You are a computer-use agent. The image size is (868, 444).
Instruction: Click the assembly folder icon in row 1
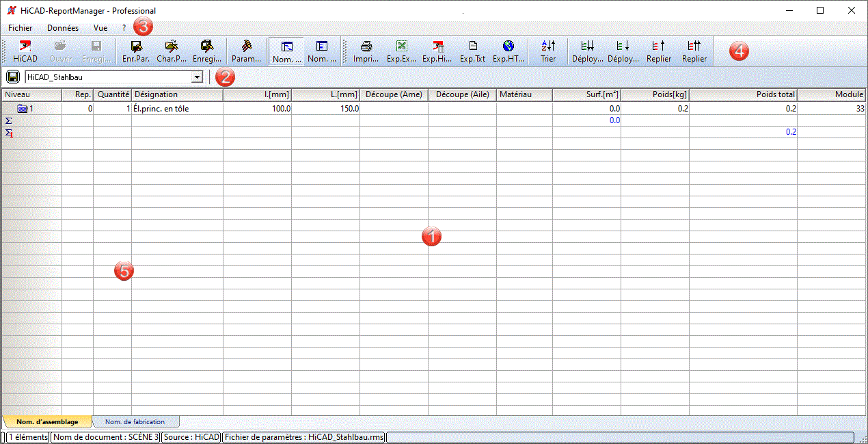tap(23, 108)
